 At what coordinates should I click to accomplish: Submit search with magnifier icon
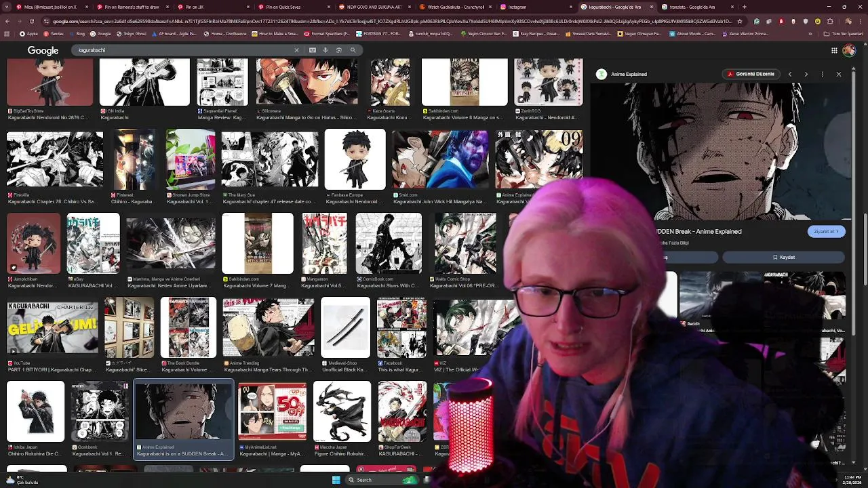(353, 50)
